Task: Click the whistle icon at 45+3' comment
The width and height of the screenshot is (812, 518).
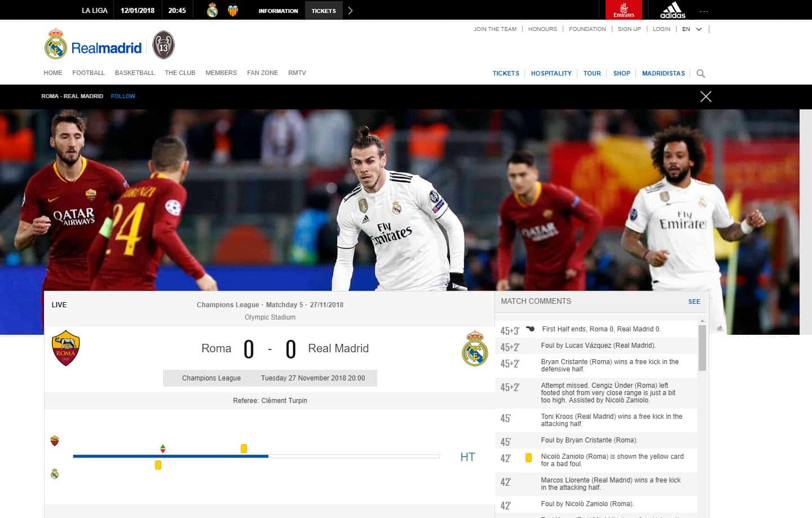Action: tap(530, 329)
